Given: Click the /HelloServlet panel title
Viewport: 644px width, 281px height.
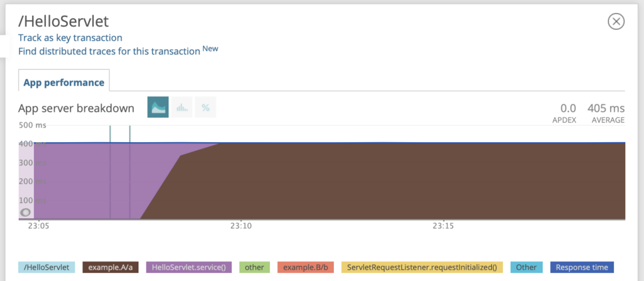Looking at the screenshot, I should (64, 21).
